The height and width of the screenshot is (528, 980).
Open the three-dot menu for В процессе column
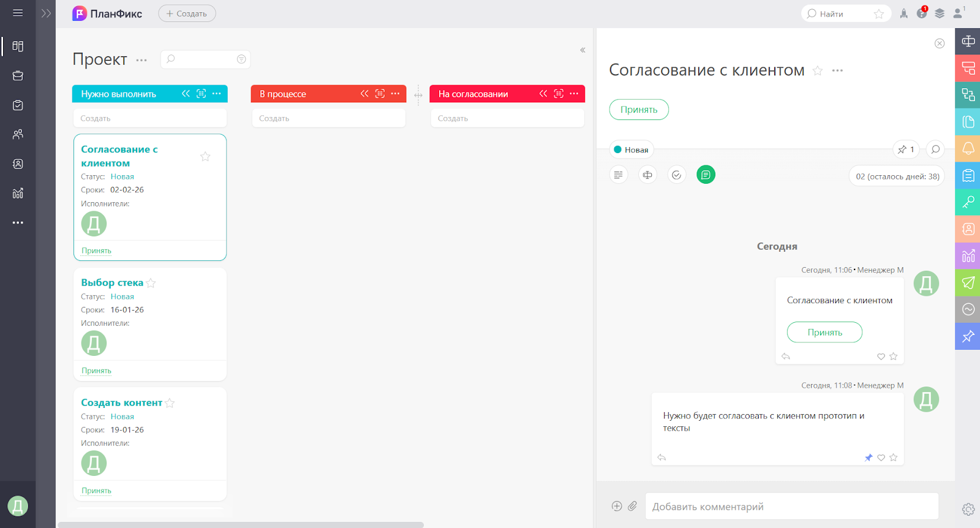395,94
